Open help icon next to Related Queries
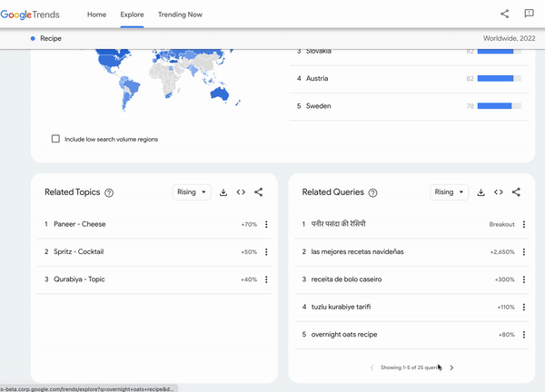The width and height of the screenshot is (545, 392). click(x=372, y=192)
